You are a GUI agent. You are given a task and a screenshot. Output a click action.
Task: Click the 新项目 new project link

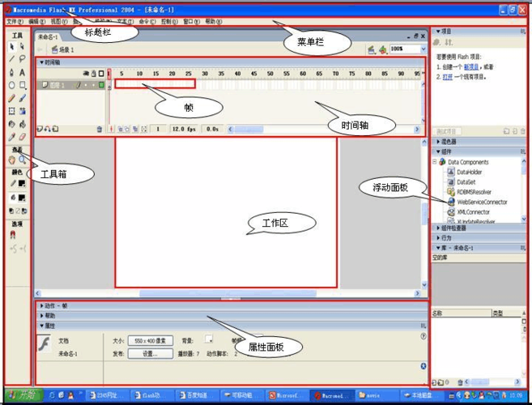471,67
